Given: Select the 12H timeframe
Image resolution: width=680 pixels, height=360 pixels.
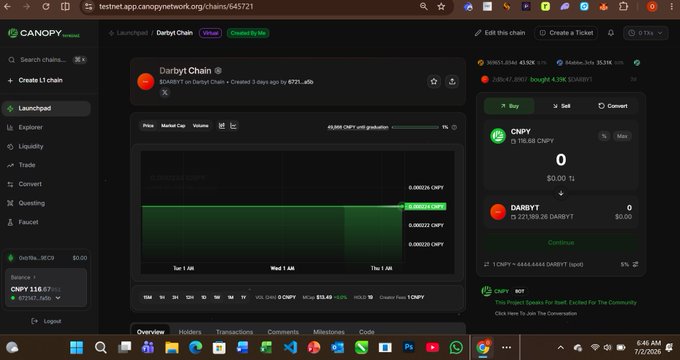Looking at the screenshot, I should 190,298.
